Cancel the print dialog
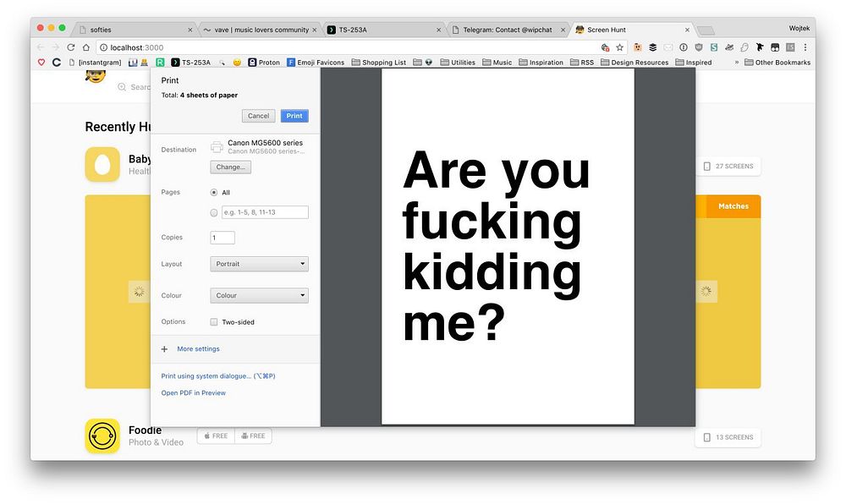846x504 pixels. click(258, 116)
